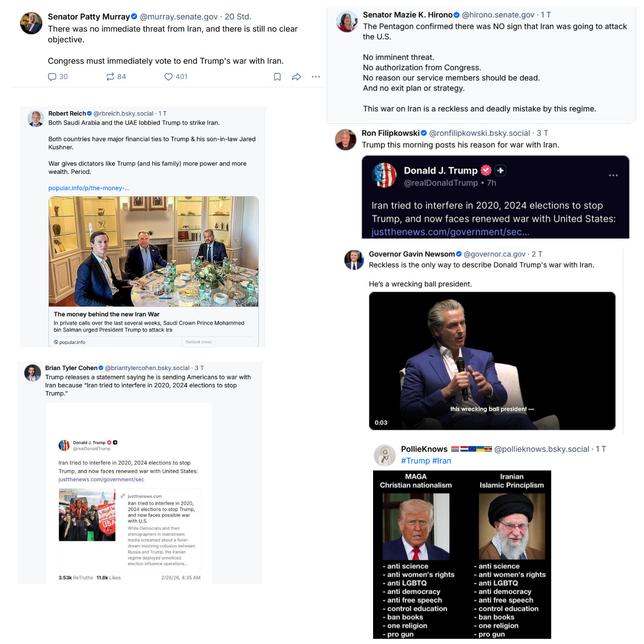Image resolution: width=644 pixels, height=644 pixels.
Task: Click share arrow on Patty Murray's post
Action: coord(296,77)
